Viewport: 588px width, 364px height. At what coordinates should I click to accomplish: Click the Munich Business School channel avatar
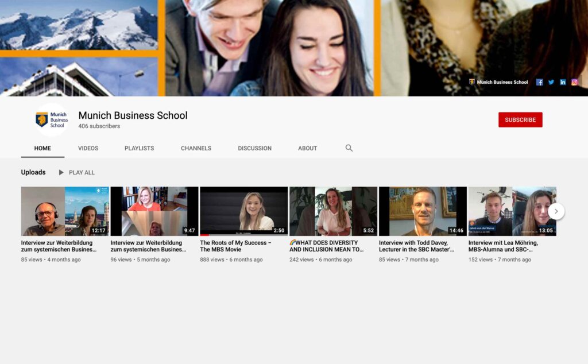point(52,119)
